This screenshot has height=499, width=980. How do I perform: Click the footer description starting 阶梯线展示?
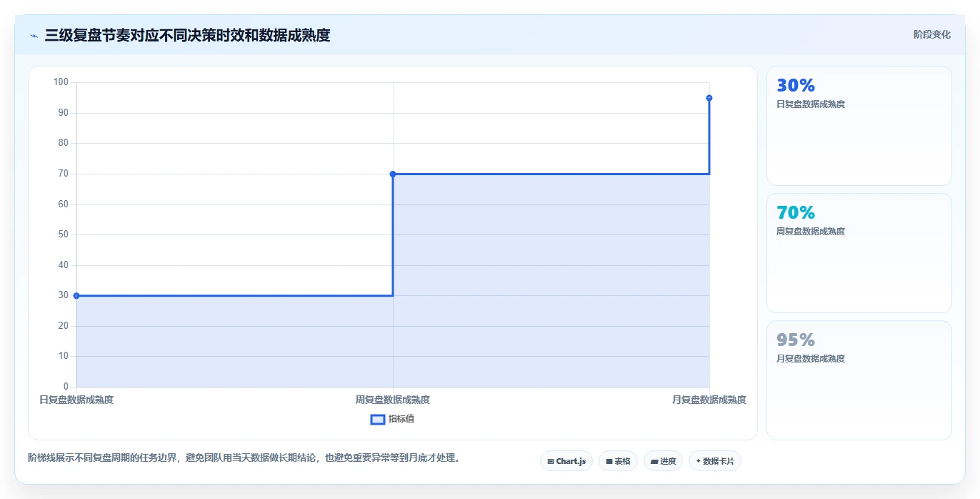(244, 458)
